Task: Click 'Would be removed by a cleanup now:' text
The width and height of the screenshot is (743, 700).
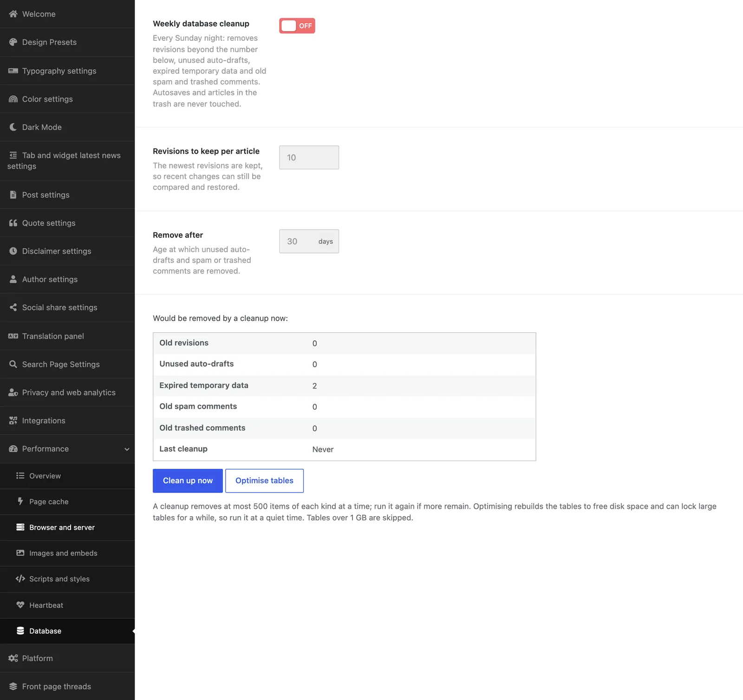Action: tap(220, 318)
